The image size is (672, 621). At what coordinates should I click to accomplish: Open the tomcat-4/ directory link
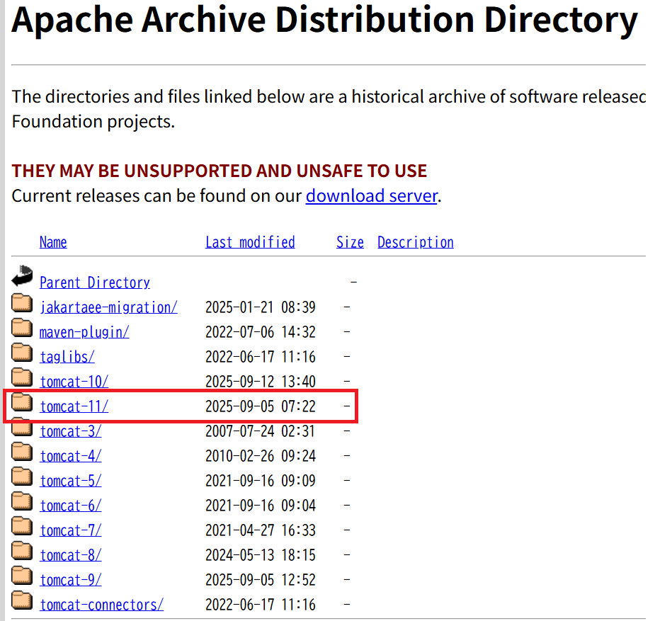[x=70, y=457]
